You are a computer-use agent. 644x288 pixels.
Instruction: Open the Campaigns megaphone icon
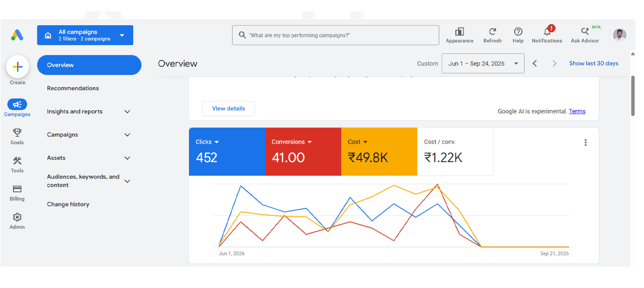(x=17, y=104)
